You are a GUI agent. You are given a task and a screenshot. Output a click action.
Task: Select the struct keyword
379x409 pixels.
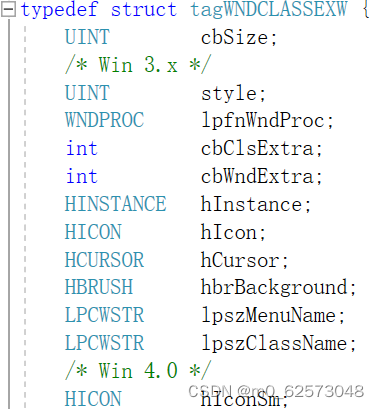(x=144, y=9)
